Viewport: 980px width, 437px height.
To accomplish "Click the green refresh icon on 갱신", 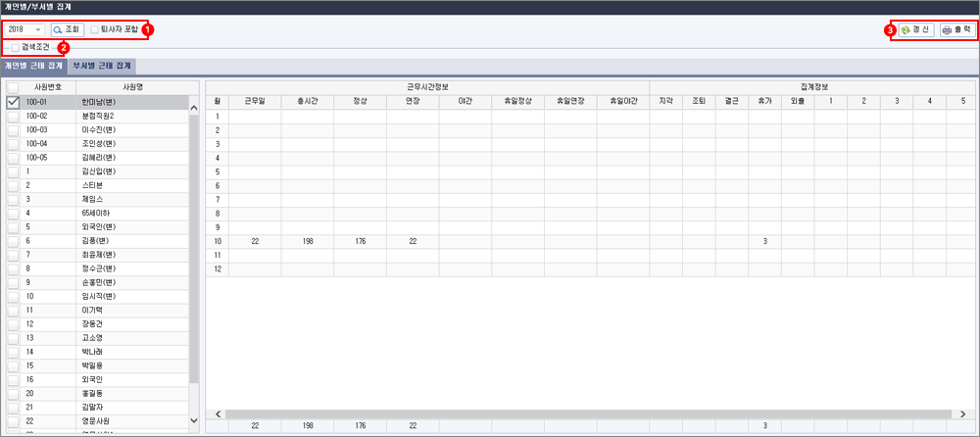I will pos(905,30).
